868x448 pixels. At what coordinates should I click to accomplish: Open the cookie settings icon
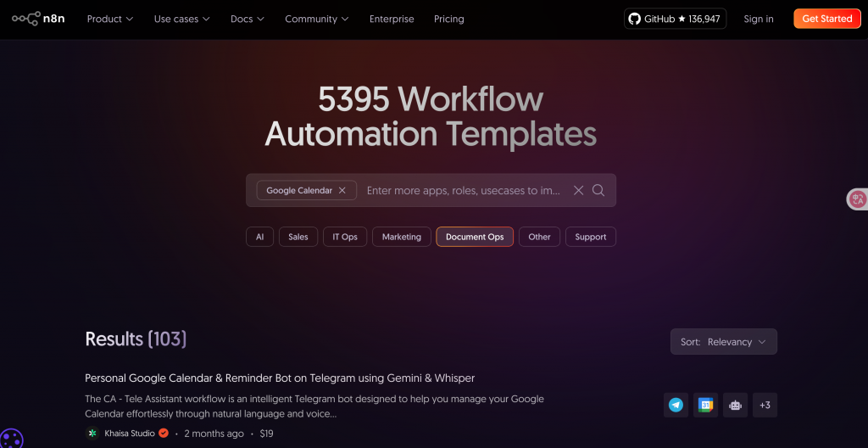pos(11,439)
